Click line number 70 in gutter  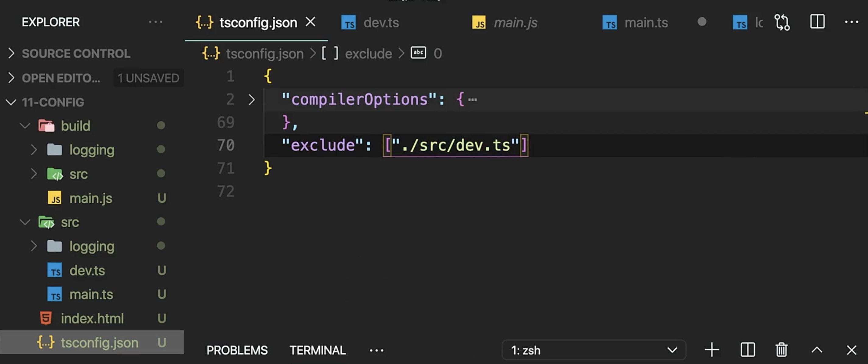(226, 145)
